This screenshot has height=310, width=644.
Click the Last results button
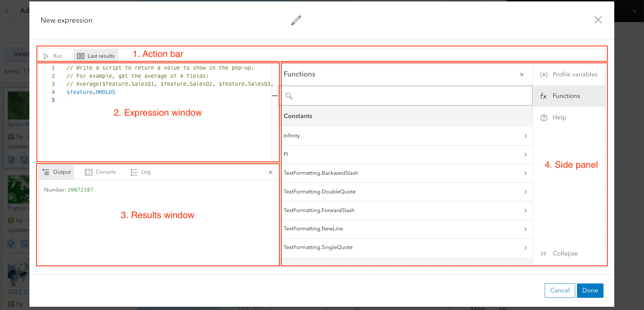pyautogui.click(x=96, y=56)
